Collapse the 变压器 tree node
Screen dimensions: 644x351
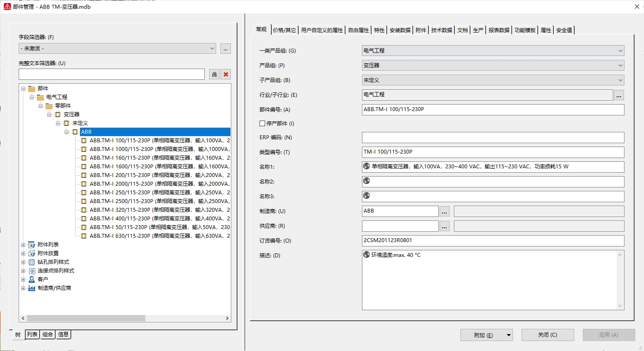pos(49,115)
